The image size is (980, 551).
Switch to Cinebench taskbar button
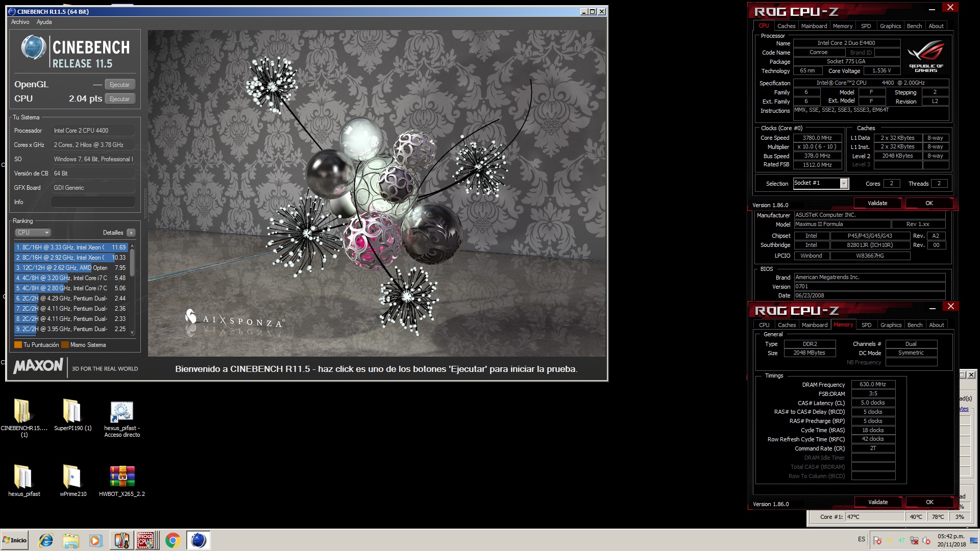[198, 540]
